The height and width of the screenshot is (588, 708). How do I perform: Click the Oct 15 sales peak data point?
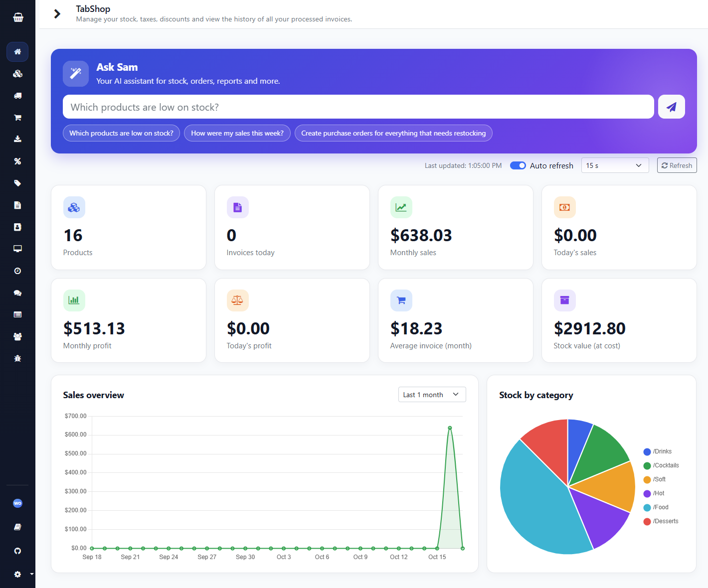point(450,428)
